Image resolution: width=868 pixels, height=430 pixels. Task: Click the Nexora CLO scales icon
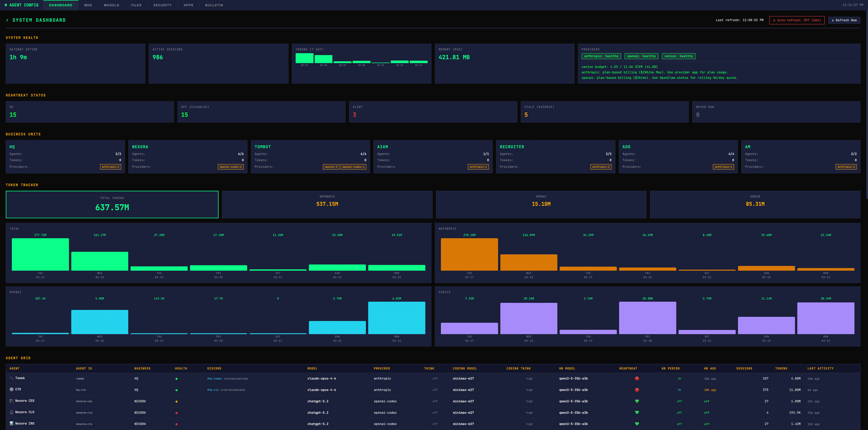pos(12,412)
